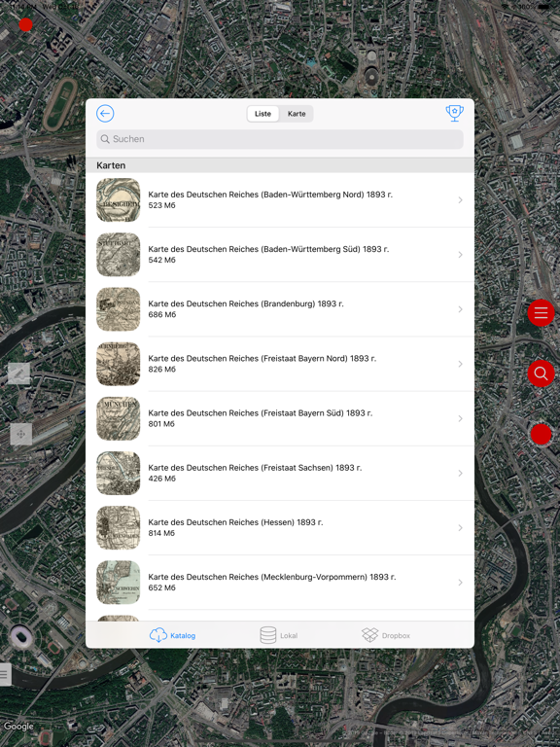This screenshot has height=747, width=560.
Task: Focus the Suchen search field
Action: [280, 139]
